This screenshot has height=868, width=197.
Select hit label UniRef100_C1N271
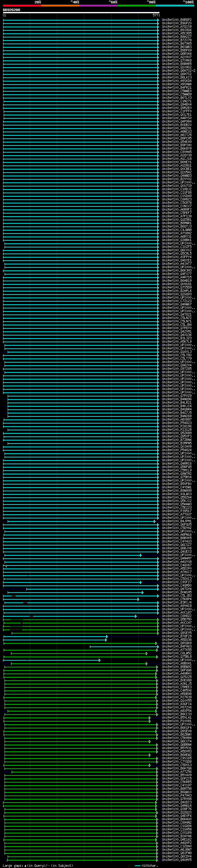176,101
